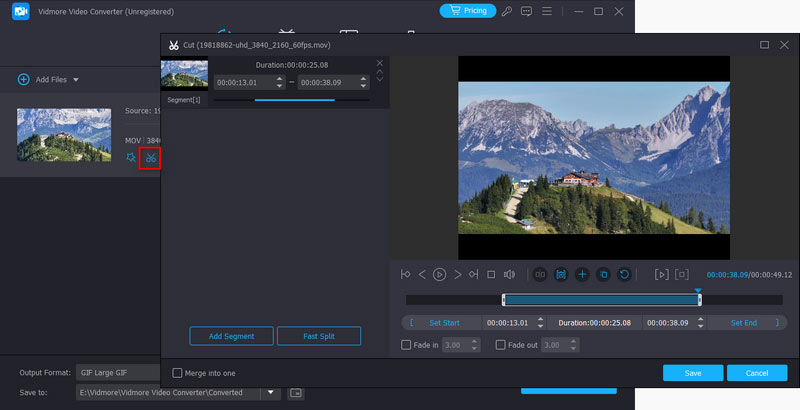This screenshot has height=410, width=800.
Task: Click the blue selected range on timeline
Action: click(600, 300)
